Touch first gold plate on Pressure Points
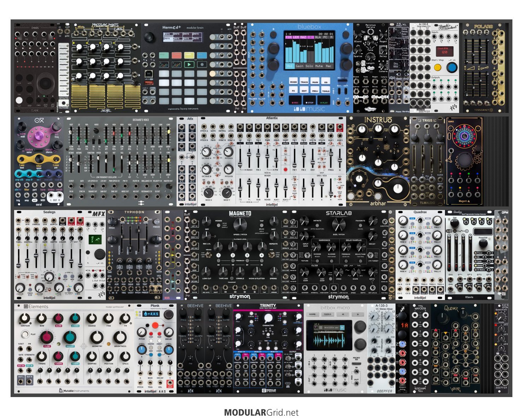523x420 pixels. pos(79,97)
